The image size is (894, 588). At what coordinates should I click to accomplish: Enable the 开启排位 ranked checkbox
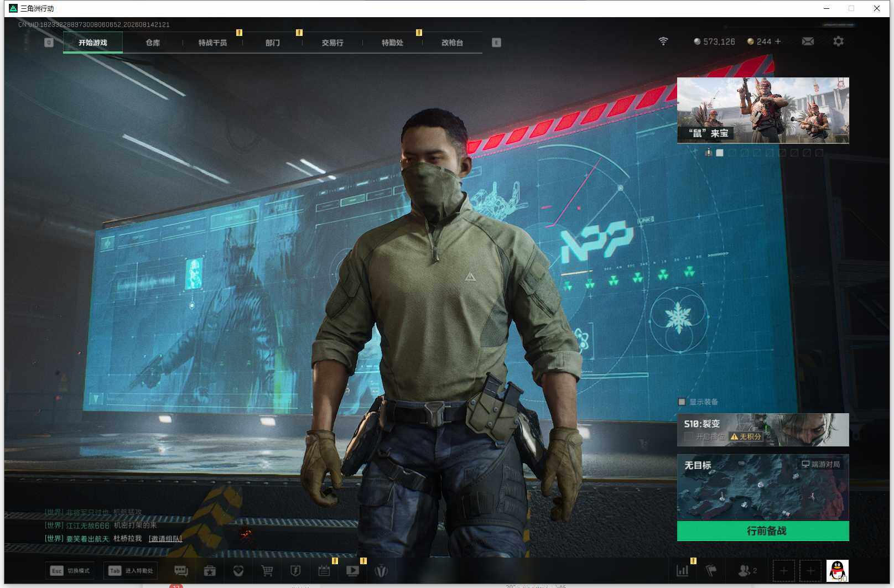[688, 437]
